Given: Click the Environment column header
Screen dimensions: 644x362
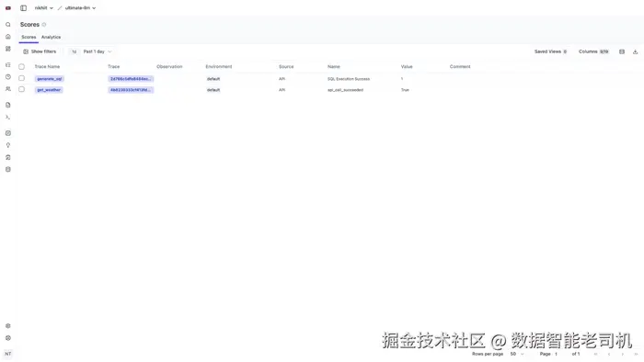Looking at the screenshot, I should click(x=219, y=66).
